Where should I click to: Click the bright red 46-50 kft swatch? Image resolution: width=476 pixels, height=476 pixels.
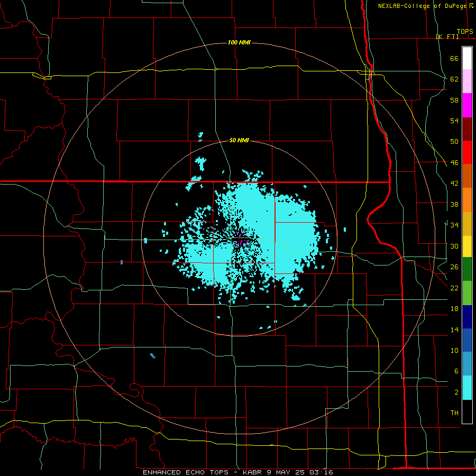(x=467, y=152)
